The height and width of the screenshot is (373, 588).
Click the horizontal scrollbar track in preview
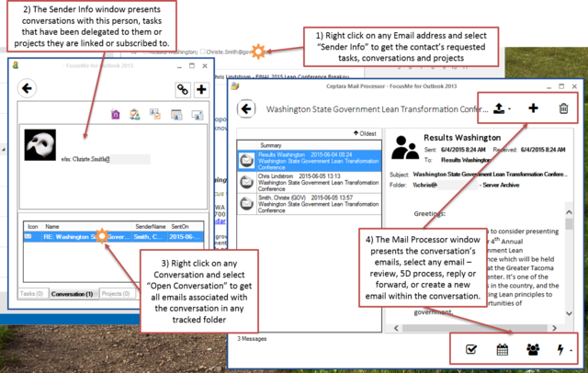click(x=475, y=328)
